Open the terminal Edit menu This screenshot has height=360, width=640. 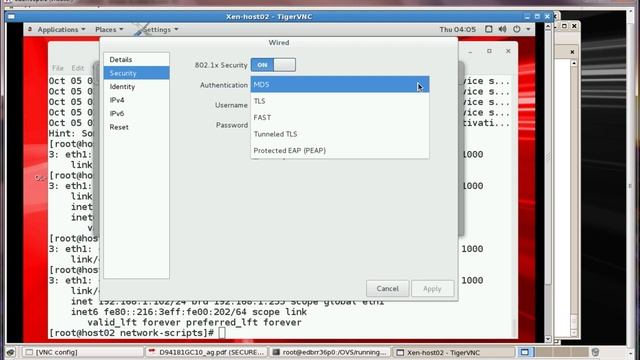pos(77,68)
